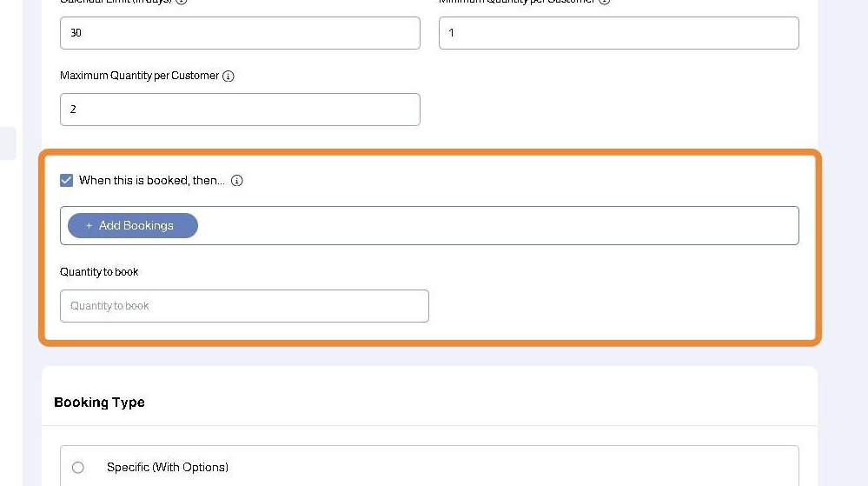The width and height of the screenshot is (868, 486).
Task: Click the 'Quantity to book' field label
Action: [99, 272]
